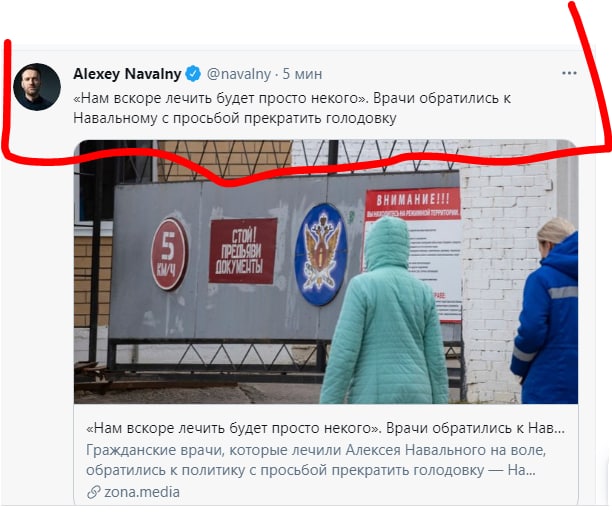Open the tweet's three-dot more menu
612x523 pixels.
coord(569,73)
